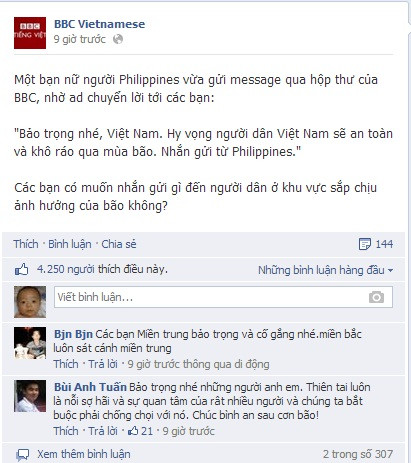The width and height of the screenshot is (411, 463).
Task: Click the globe public privacy icon
Action: (x=118, y=39)
